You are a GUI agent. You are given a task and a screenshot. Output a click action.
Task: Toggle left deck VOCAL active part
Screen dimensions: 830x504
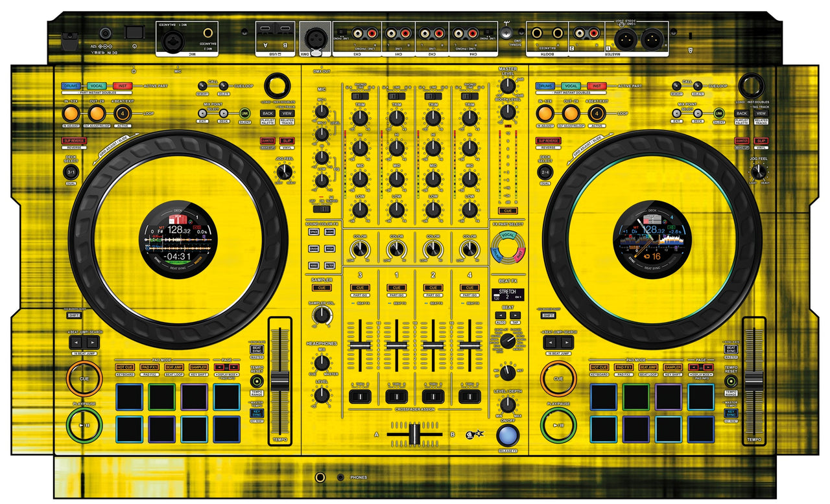coord(96,86)
